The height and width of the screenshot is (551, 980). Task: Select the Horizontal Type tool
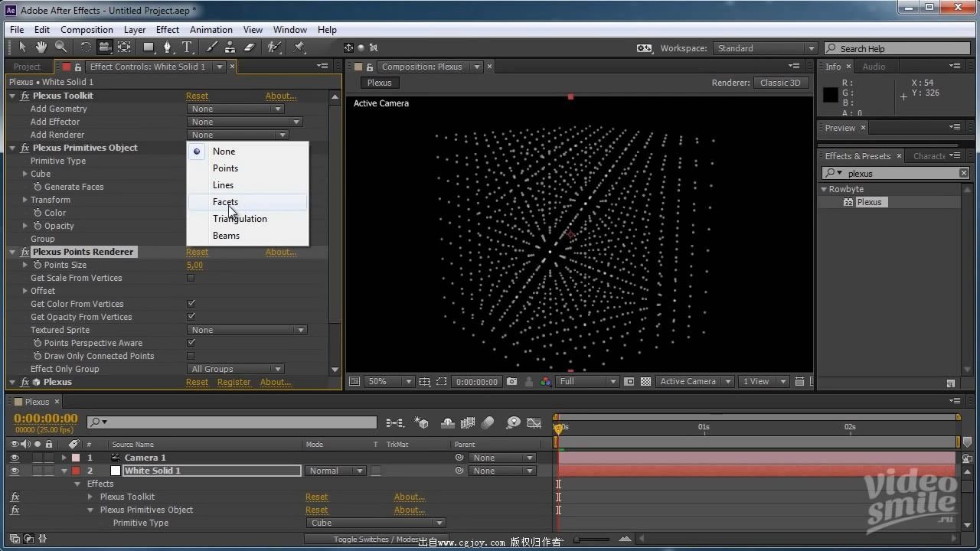tap(187, 47)
